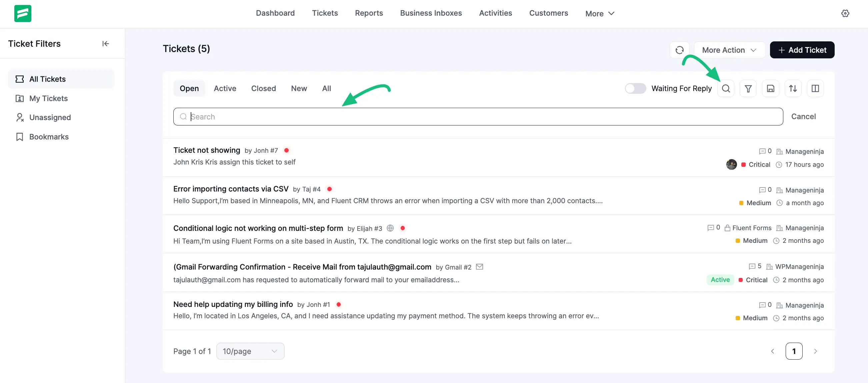Switch to the Closed tickets tab
The width and height of the screenshot is (868, 383).
click(263, 88)
